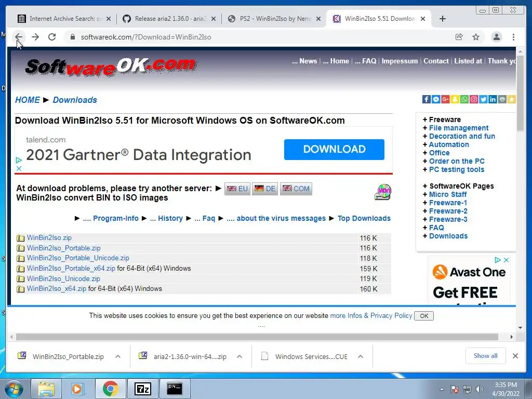This screenshot has height=399, width=532.
Task: Close the Internet Archive Search tab
Action: [x=109, y=19]
